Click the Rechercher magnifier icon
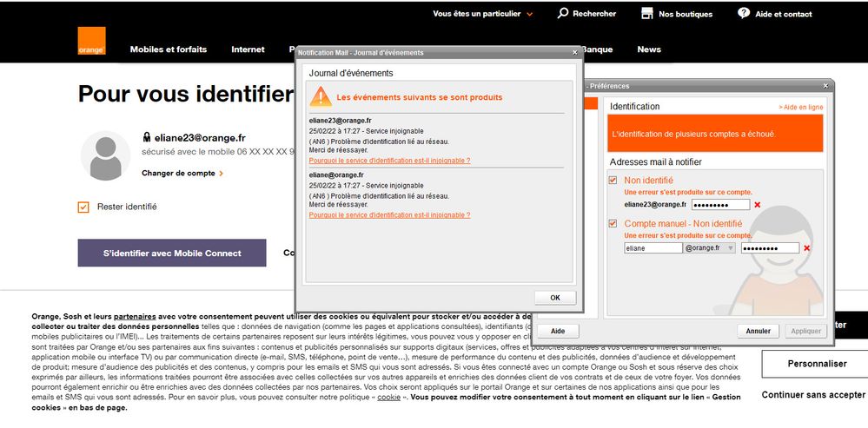The height and width of the screenshot is (428, 868). pos(562,13)
